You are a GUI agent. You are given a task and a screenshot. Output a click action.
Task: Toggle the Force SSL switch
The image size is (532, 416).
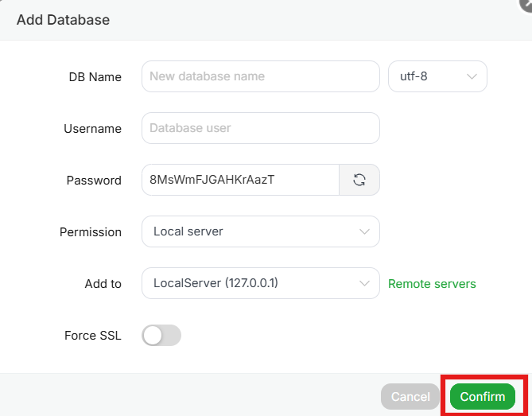pyautogui.click(x=161, y=335)
